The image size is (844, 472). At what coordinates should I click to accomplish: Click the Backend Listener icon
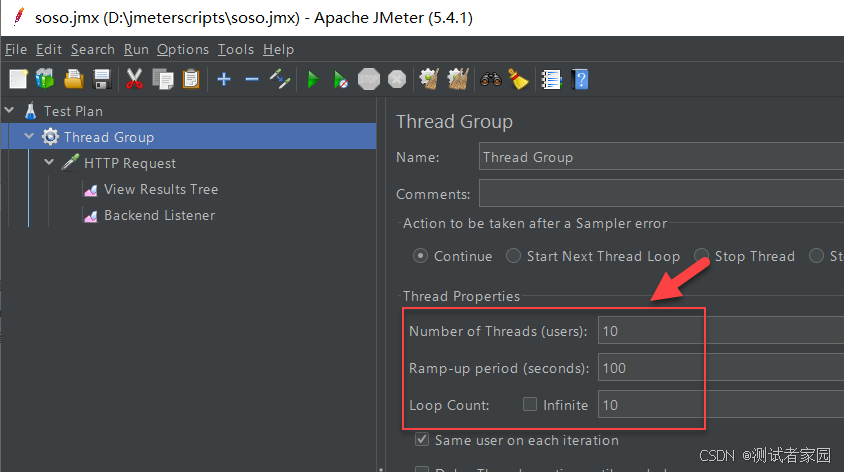click(x=90, y=216)
